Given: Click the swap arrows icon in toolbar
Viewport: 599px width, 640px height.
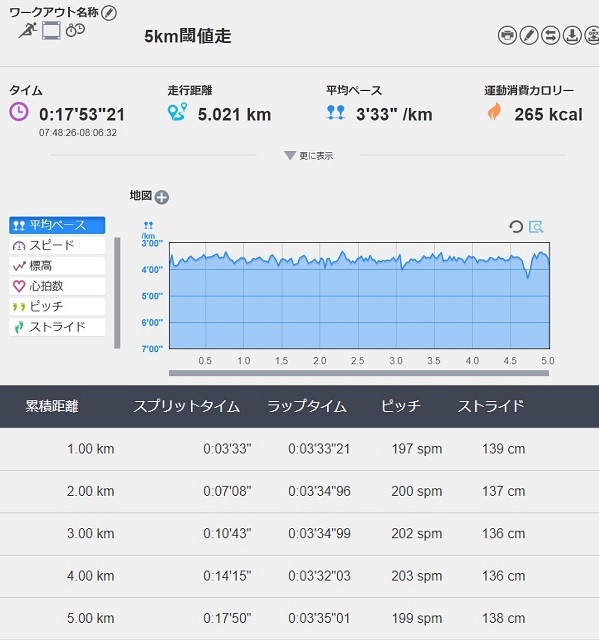Looking at the screenshot, I should click(550, 35).
